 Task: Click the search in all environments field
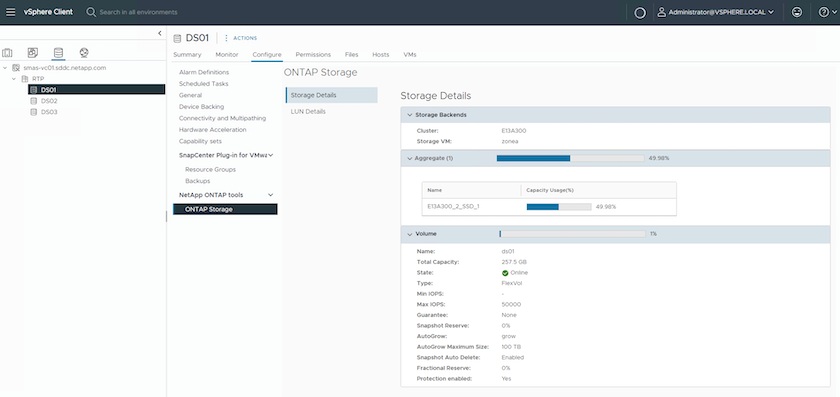click(x=138, y=12)
